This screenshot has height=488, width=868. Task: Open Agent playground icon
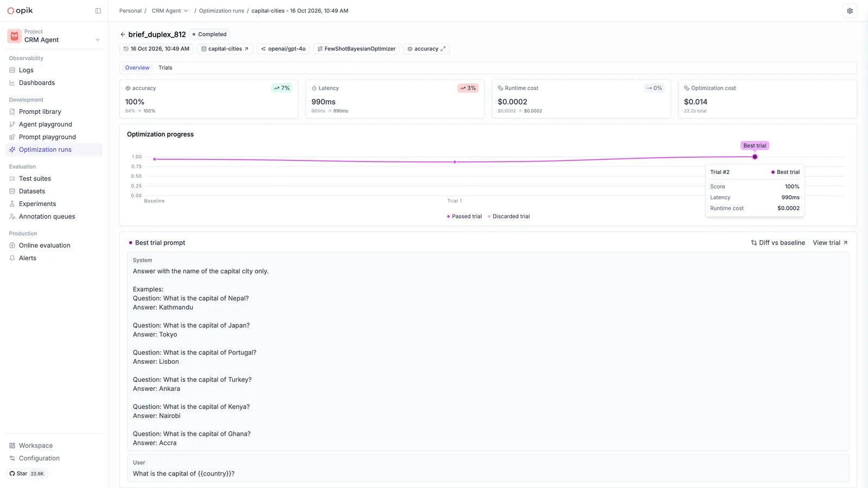coord(12,124)
